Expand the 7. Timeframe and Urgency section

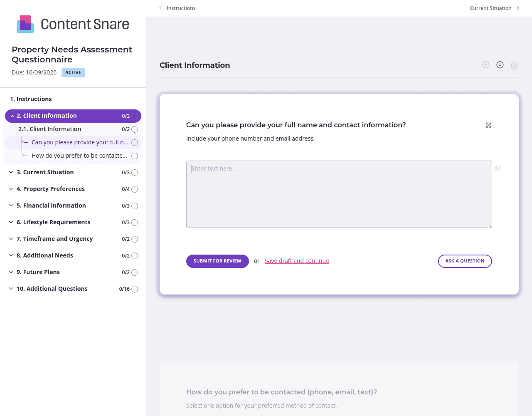tap(11, 239)
